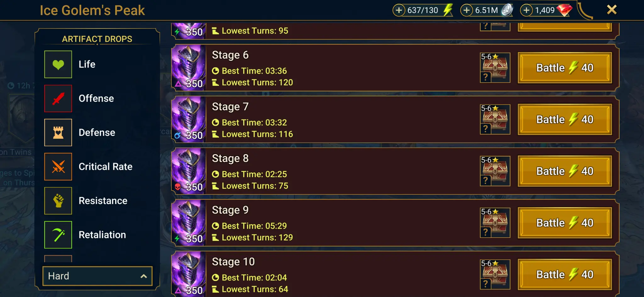The height and width of the screenshot is (297, 644).
Task: Expand difficulty list using chevron arrow
Action: click(x=144, y=276)
